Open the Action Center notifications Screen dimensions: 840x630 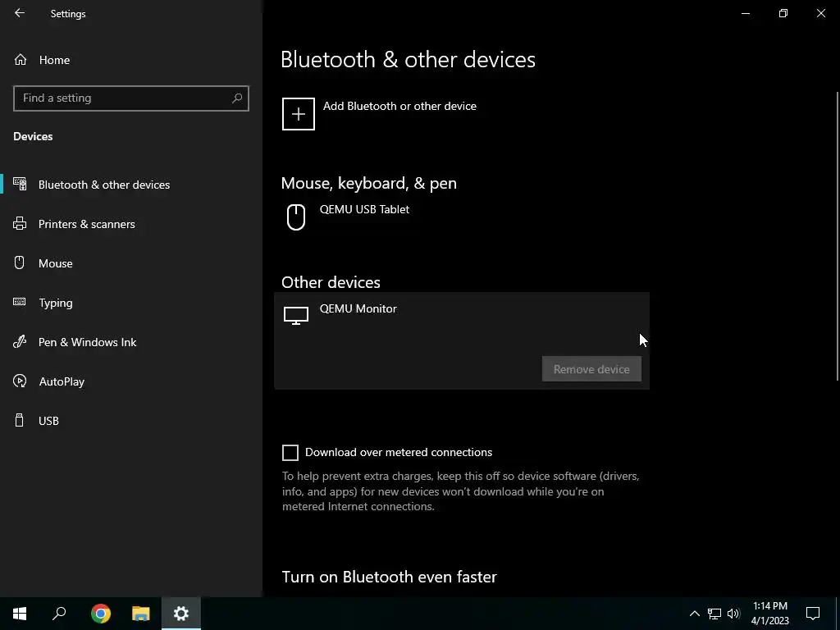tap(813, 614)
